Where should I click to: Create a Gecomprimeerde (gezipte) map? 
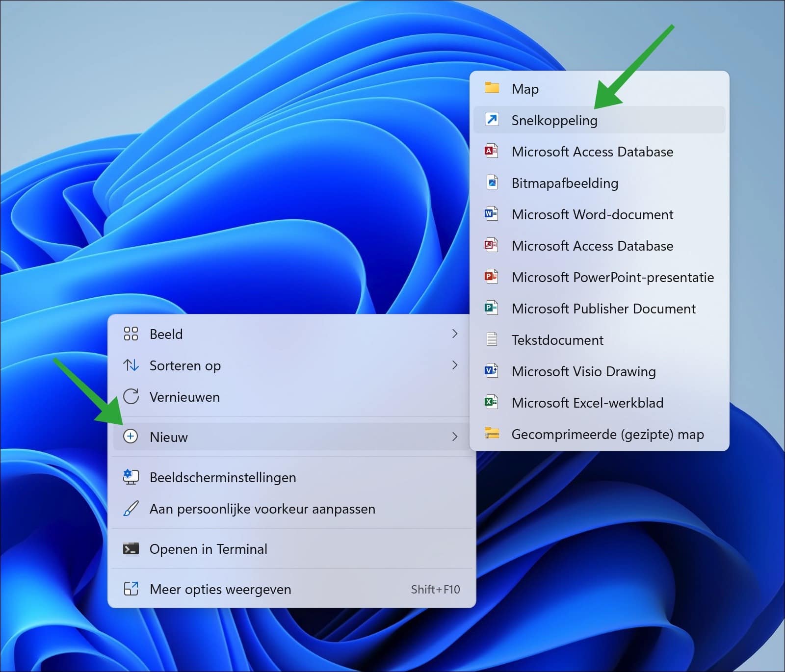(x=607, y=434)
